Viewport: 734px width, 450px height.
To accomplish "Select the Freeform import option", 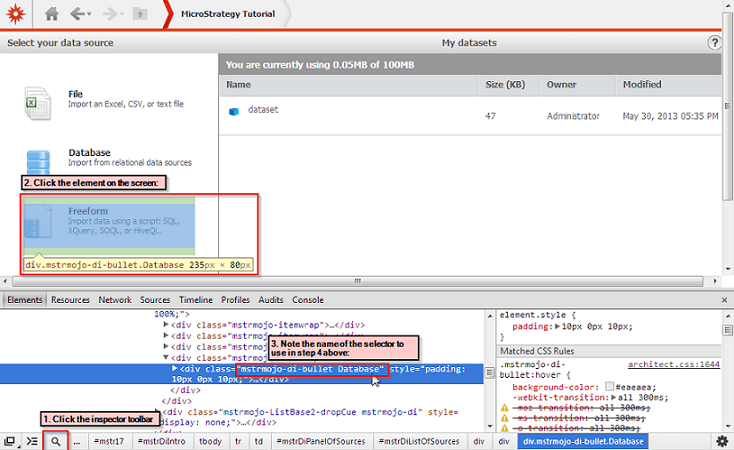I will point(110,226).
